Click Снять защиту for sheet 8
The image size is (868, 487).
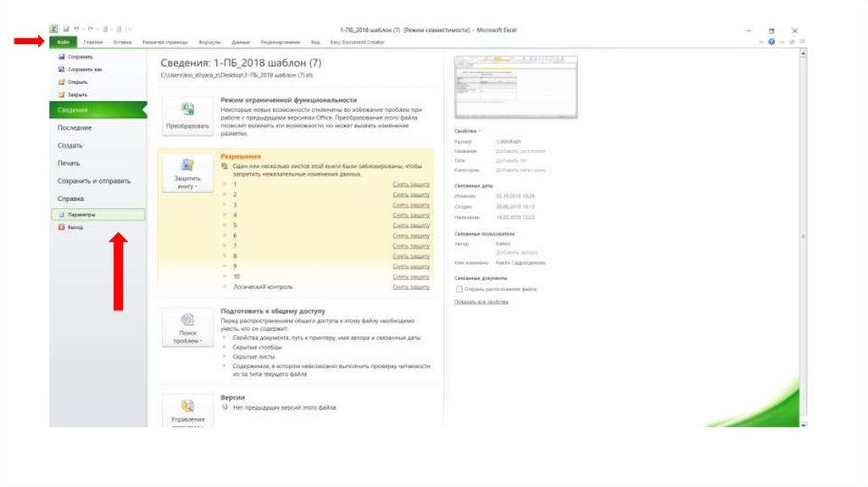tap(411, 256)
